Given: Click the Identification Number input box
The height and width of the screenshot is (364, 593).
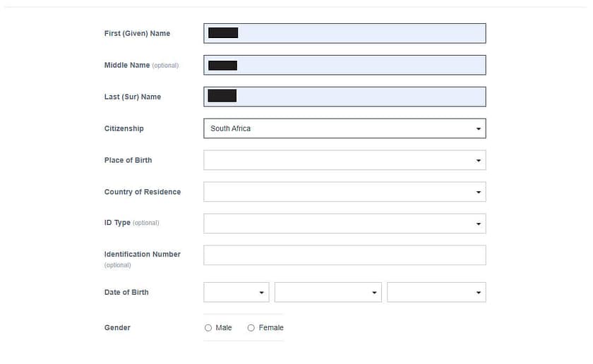Looking at the screenshot, I should pos(344,255).
